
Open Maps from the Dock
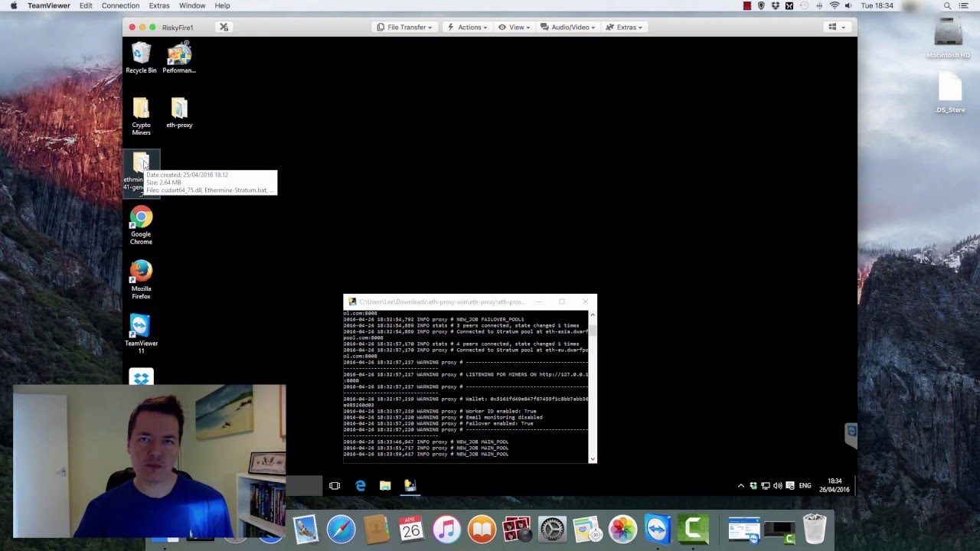pyautogui.click(x=587, y=529)
